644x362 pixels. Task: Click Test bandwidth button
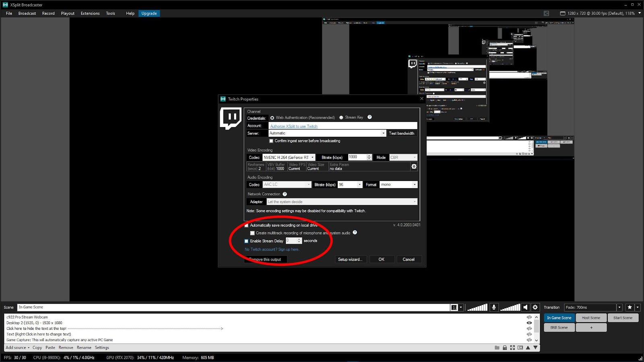401,133
